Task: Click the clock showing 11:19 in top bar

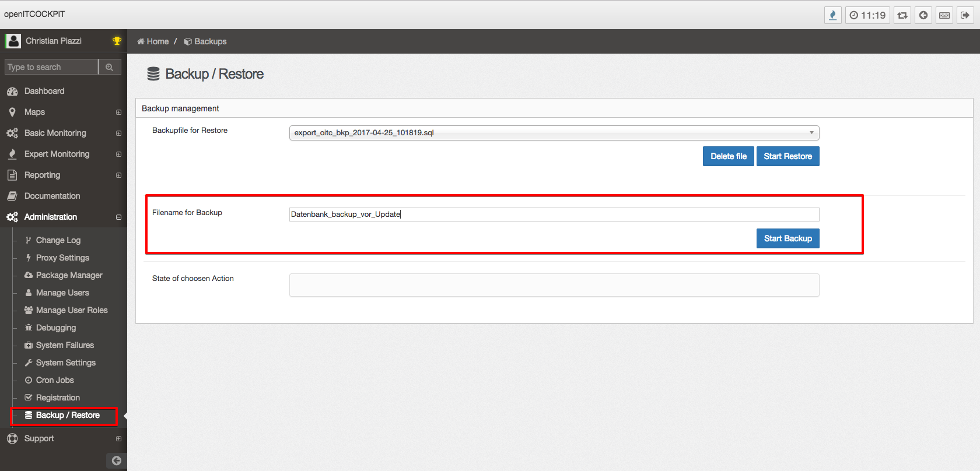Action: click(867, 15)
